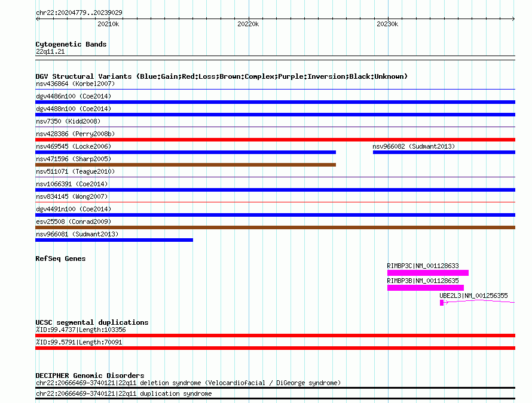This screenshot has width=532, height=403.
Task: Click the nsv966082 (Sudmant2013) blue bar
Action: pos(444,152)
